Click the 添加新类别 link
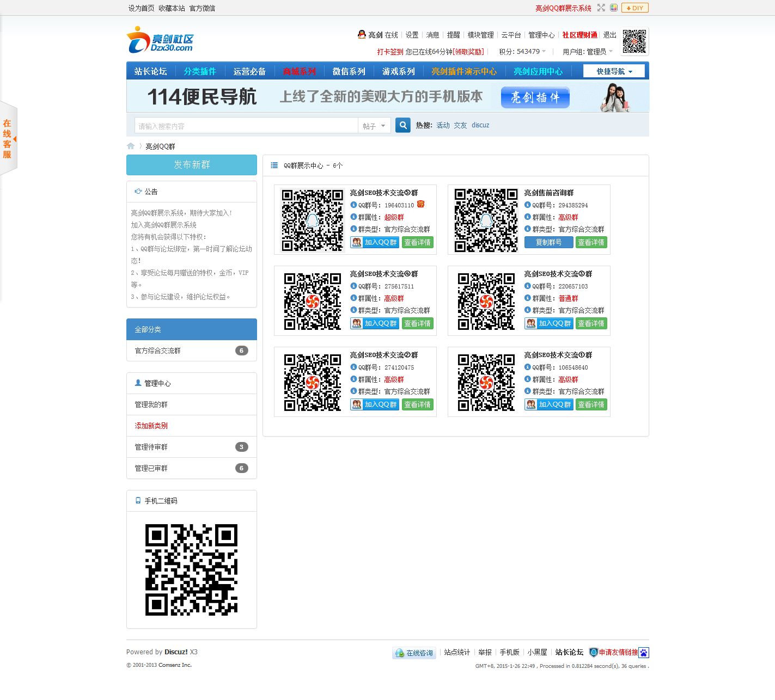 pyautogui.click(x=151, y=426)
